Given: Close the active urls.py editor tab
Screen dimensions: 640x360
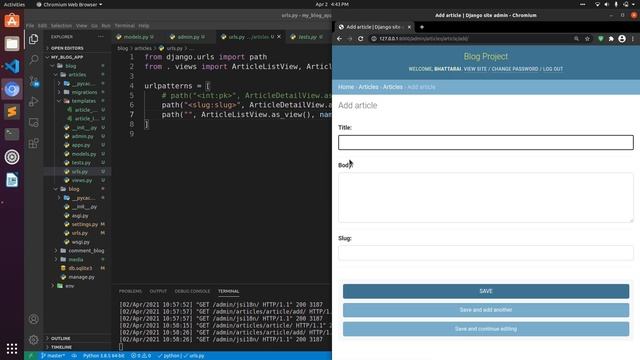Looking at the screenshot, I should pyautogui.click(x=279, y=37).
